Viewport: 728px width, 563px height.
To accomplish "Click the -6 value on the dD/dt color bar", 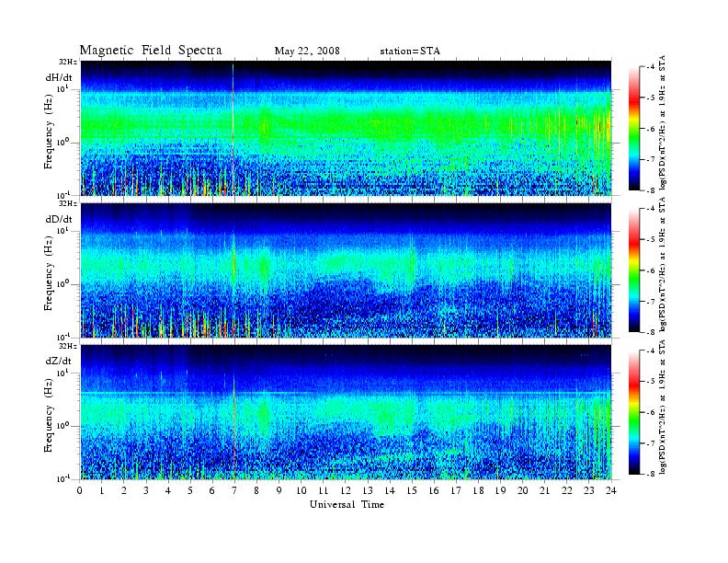I will tap(651, 270).
